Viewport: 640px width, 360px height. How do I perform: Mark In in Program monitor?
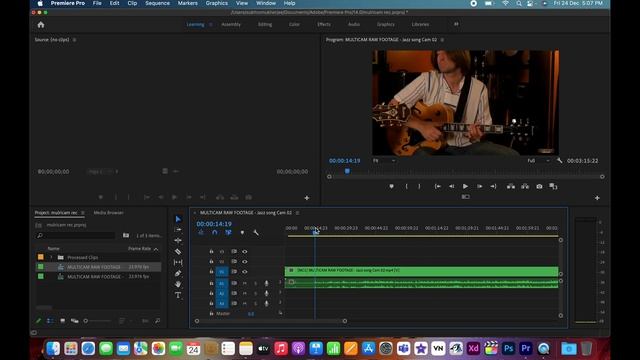coord(406,186)
